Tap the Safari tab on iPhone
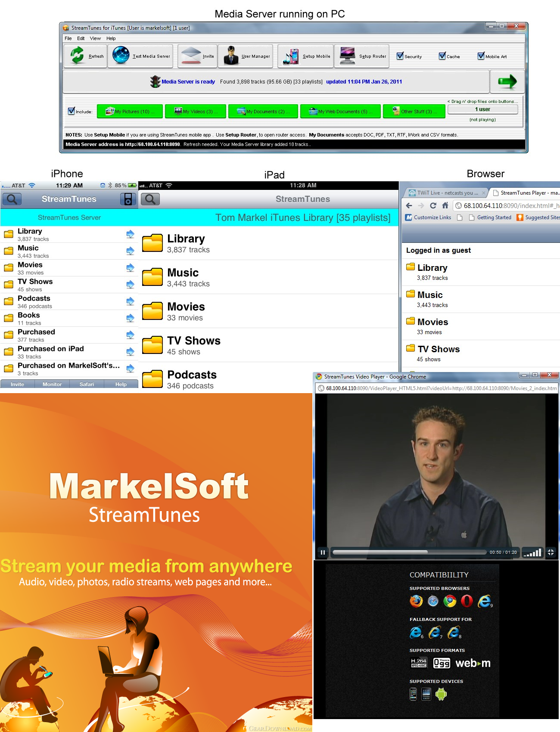This screenshot has height=732, width=560. pyautogui.click(x=87, y=384)
